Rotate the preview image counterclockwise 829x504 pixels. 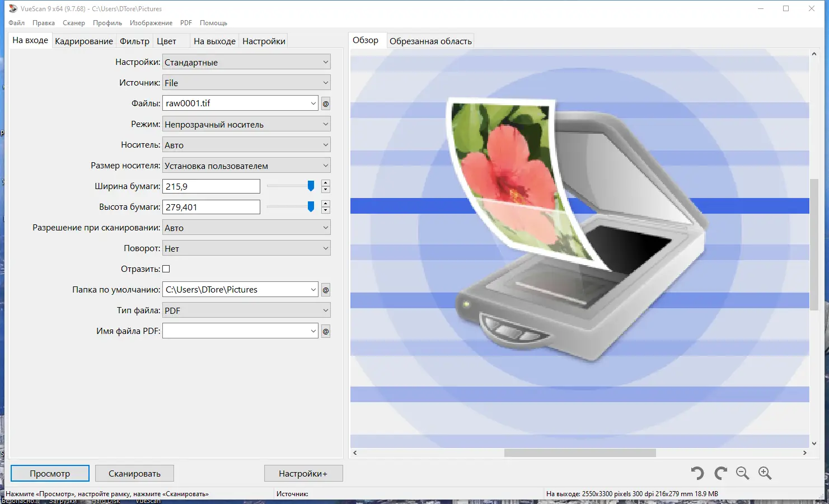click(697, 473)
